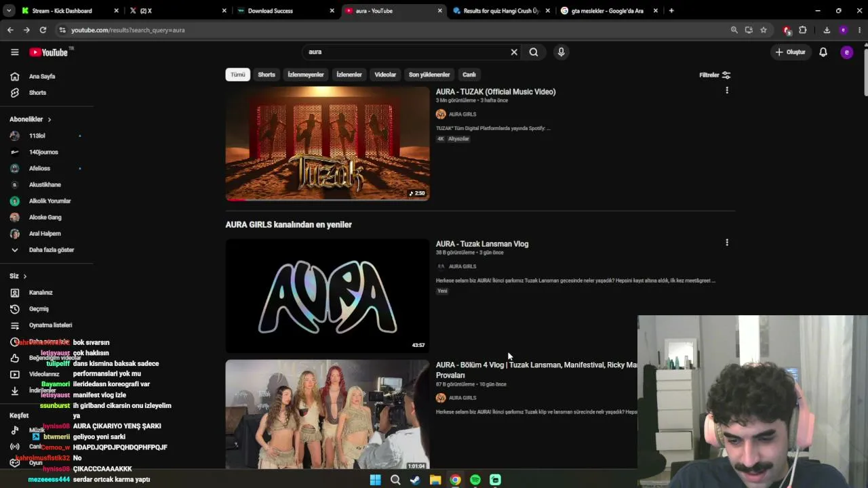Open the tab search dropdown arrow
The width and height of the screenshot is (868, 488).
tap(9, 11)
